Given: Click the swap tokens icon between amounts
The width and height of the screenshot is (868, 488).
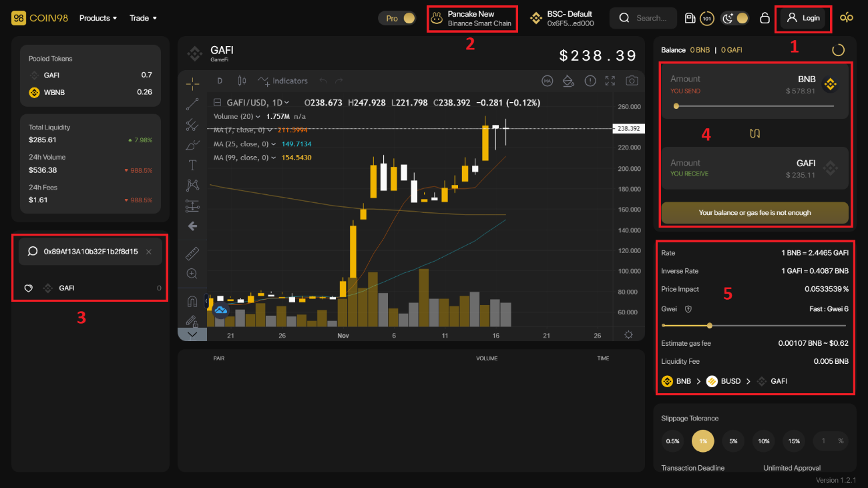Looking at the screenshot, I should 754,134.
